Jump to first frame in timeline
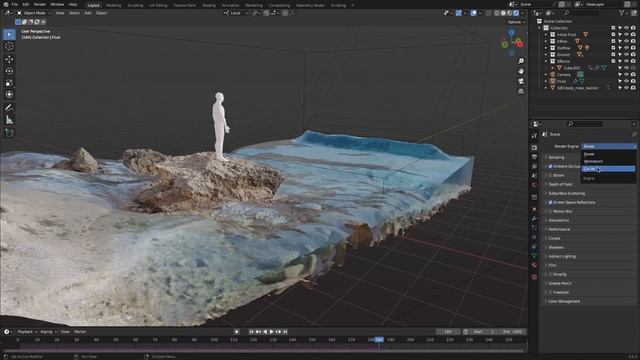Screen dimensions: 640x360 [x=251, y=332]
